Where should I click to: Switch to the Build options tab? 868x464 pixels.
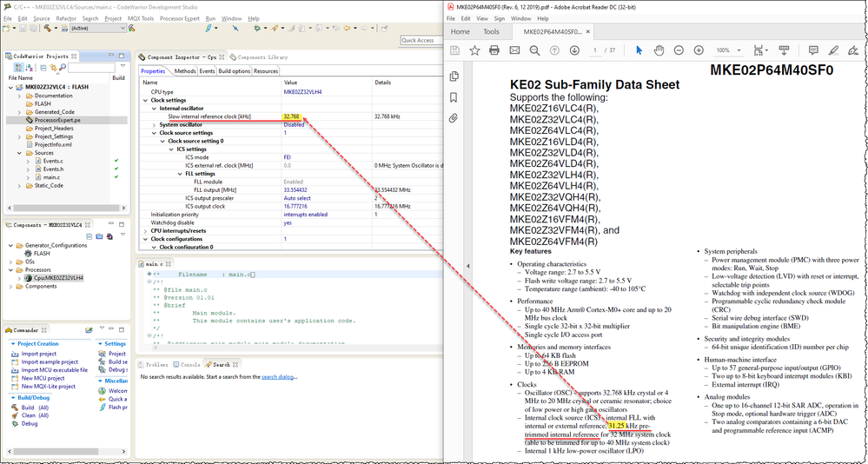coord(235,71)
